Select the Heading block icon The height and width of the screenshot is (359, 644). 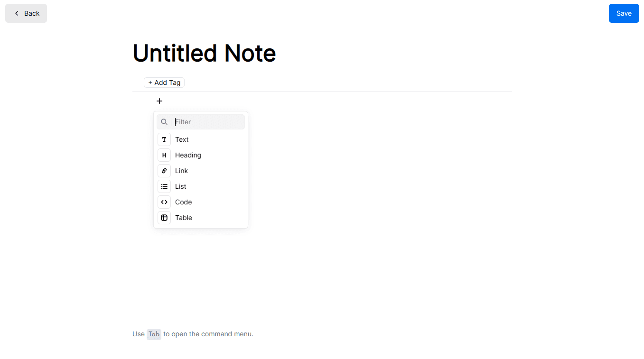click(164, 155)
